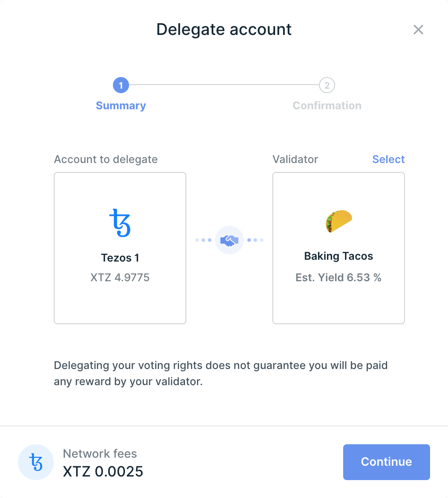Click the Tezos logo in the account card
This screenshot has width=448, height=498.
120,223
